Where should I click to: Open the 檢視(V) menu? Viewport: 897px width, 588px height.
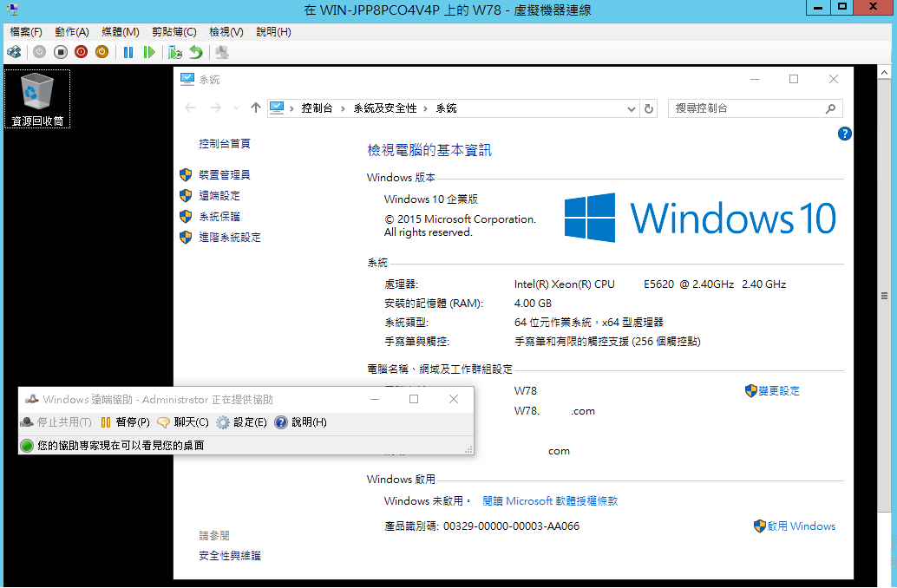(x=226, y=32)
